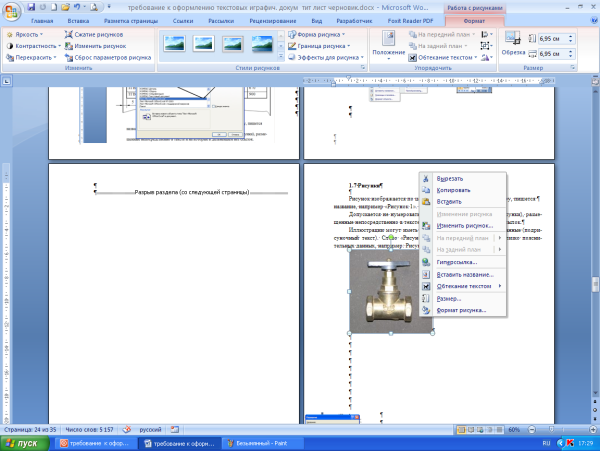This screenshot has height=451, width=600.
Task: Choose Вставить название in context menu
Action: point(465,274)
